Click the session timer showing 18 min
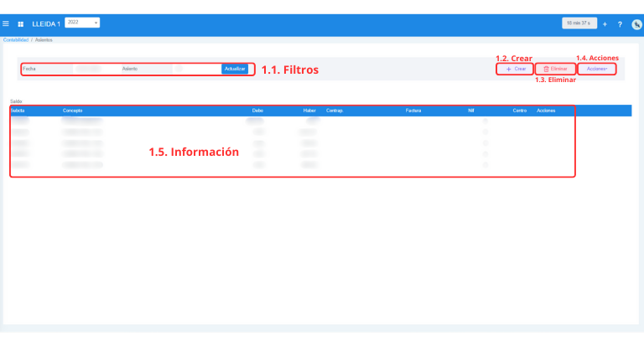This screenshot has width=644, height=346. tap(578, 23)
